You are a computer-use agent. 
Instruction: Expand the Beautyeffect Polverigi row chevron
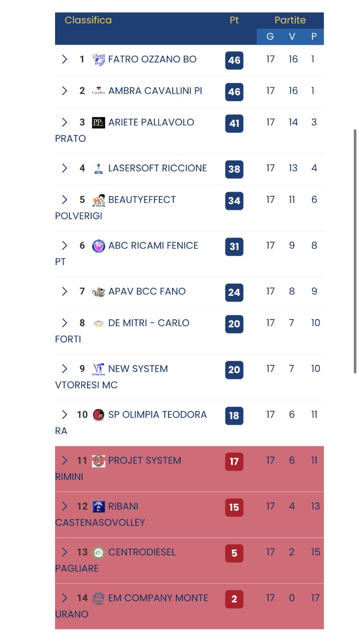pos(65,200)
